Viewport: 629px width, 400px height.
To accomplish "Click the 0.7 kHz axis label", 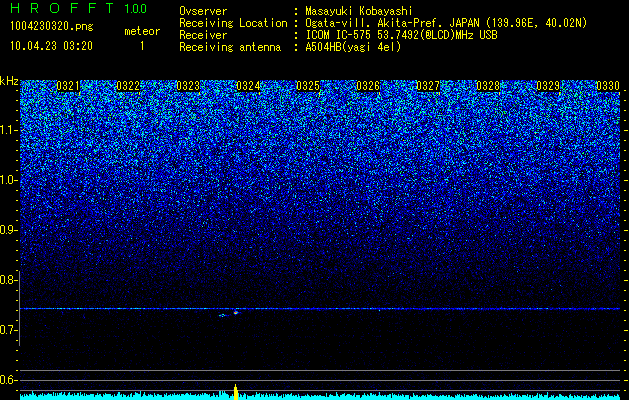I will (x=8, y=330).
